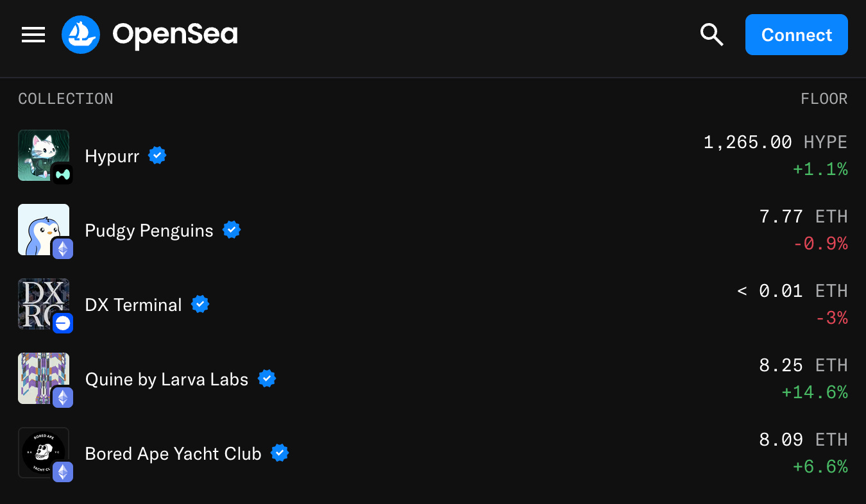The height and width of the screenshot is (504, 866).
Task: Open the search magnifier icon
Action: click(711, 35)
